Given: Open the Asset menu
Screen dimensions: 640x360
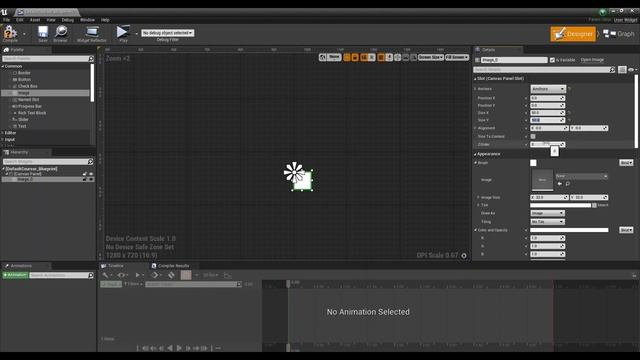Looking at the screenshot, I should pyautogui.click(x=35, y=20).
